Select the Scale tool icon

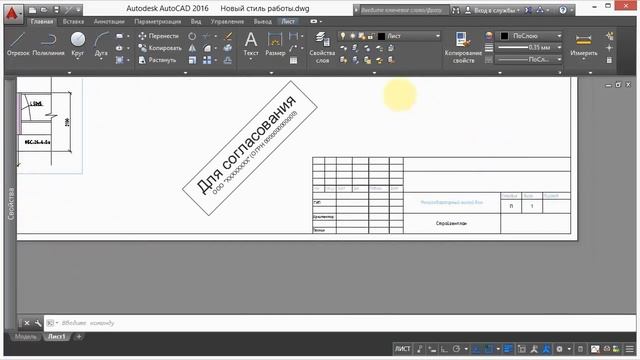(x=192, y=60)
